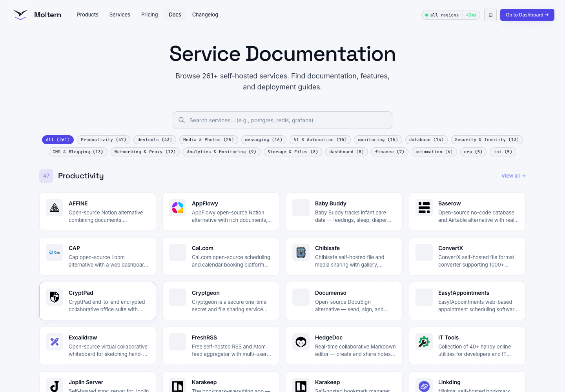Filter by messaging (16) chip
Screen dimensions: 565x392
(x=264, y=140)
